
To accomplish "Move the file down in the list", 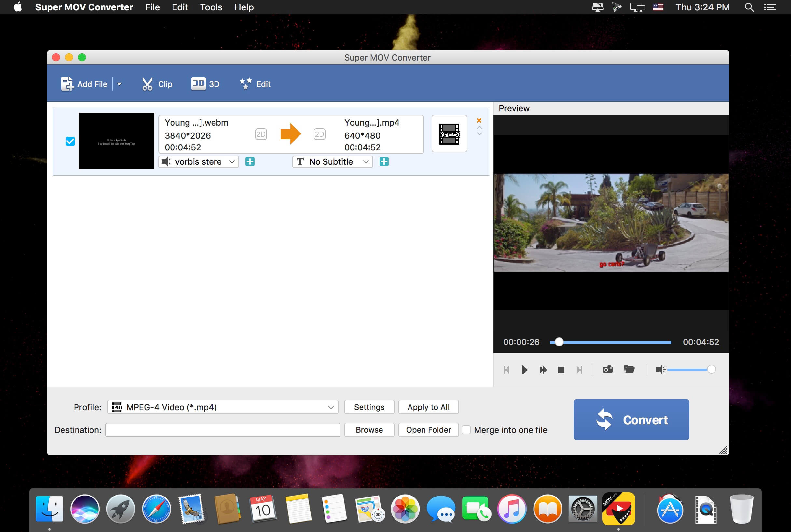I will coord(479,134).
